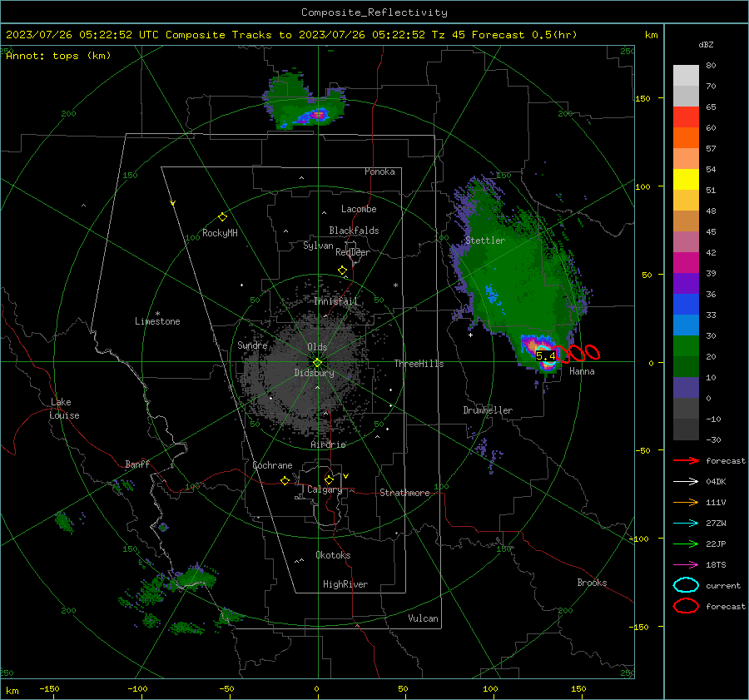Click the orange swatch between 60 and 57 dBZ

pyautogui.click(x=686, y=138)
